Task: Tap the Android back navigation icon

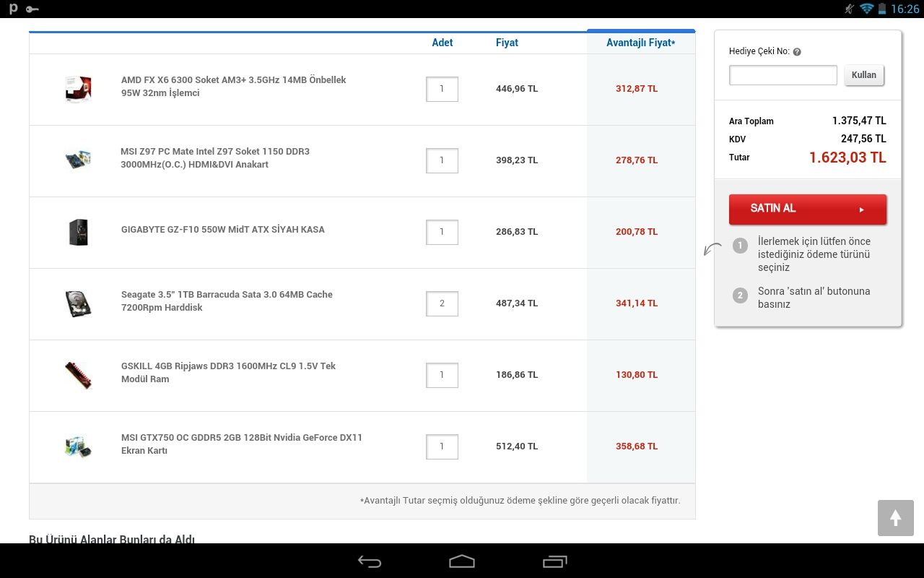Action: 370,561
